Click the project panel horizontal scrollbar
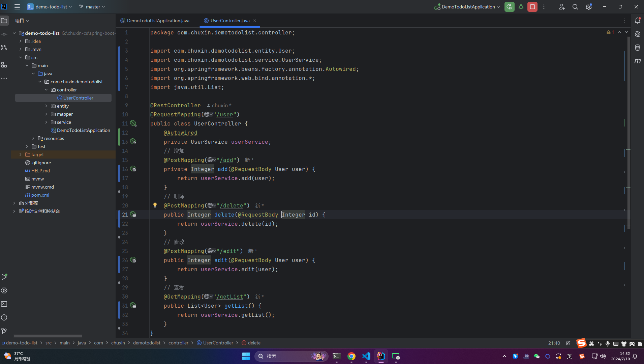The image size is (644, 364). point(48,336)
